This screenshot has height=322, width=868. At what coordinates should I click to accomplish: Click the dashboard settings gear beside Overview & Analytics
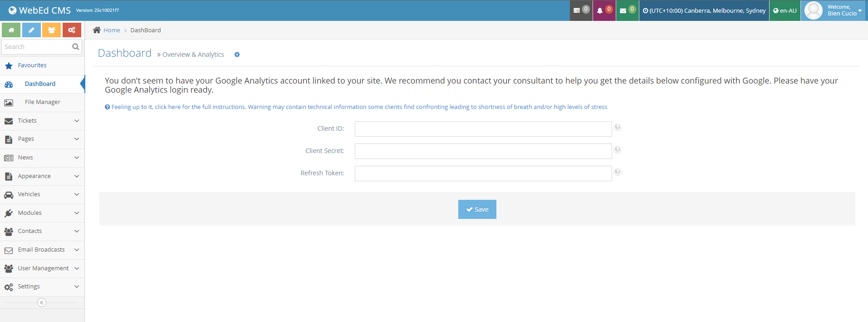(x=237, y=54)
